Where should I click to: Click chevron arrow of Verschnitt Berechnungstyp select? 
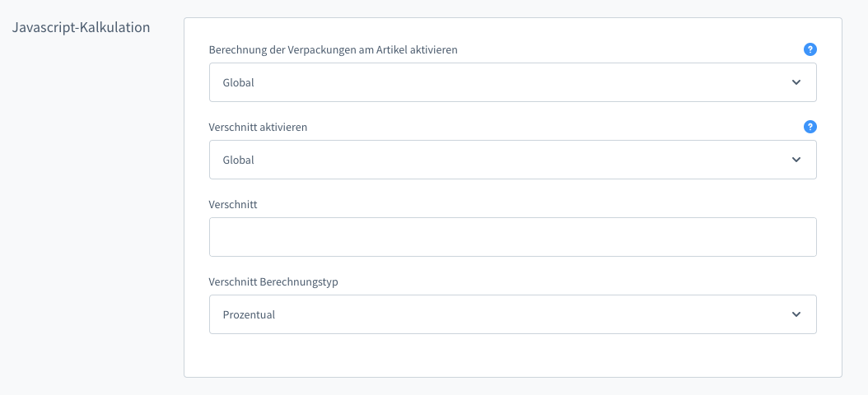click(796, 314)
